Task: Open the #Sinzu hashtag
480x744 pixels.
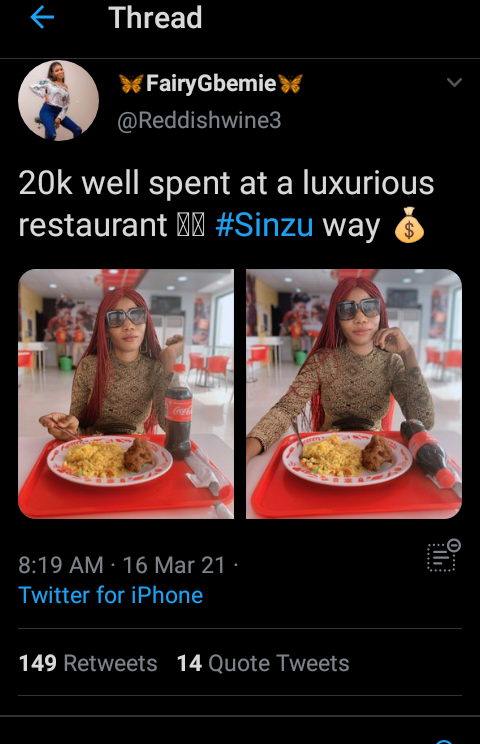Action: click(x=264, y=225)
